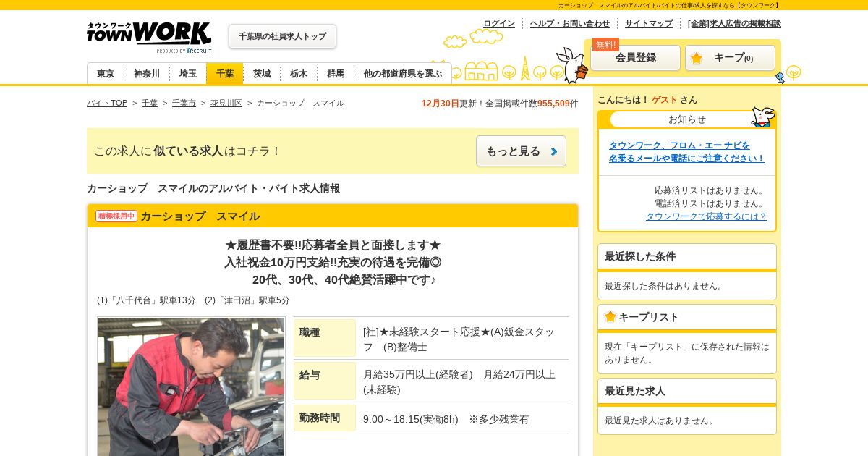This screenshot has height=456, width=868.
Task: Click the 会員登録 button
Action: (x=635, y=58)
